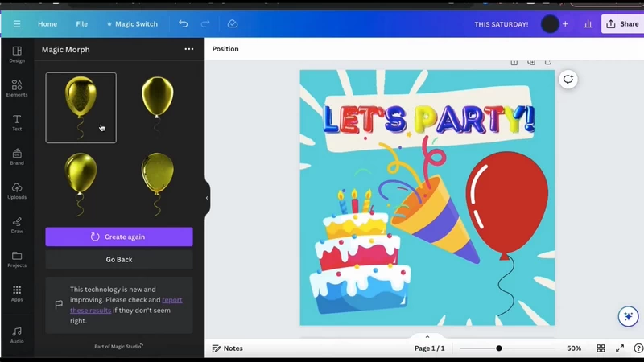
Task: Click the cloud save status icon
Action: 233,24
